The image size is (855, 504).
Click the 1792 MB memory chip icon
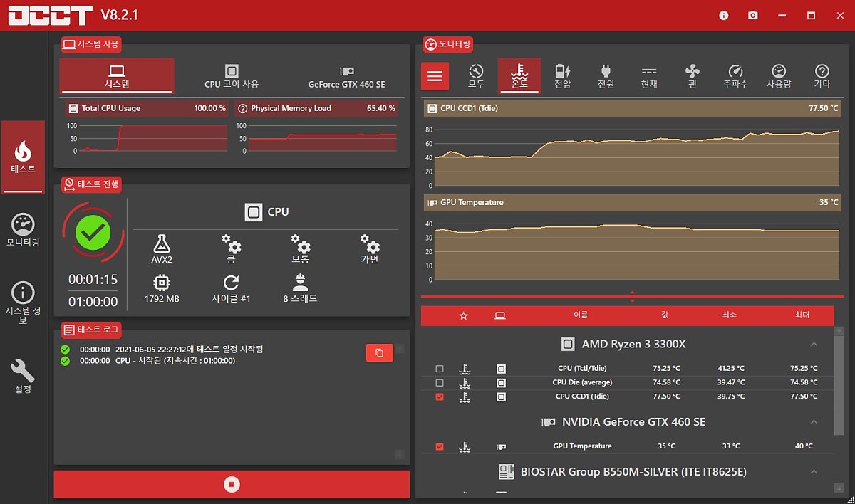click(x=162, y=283)
